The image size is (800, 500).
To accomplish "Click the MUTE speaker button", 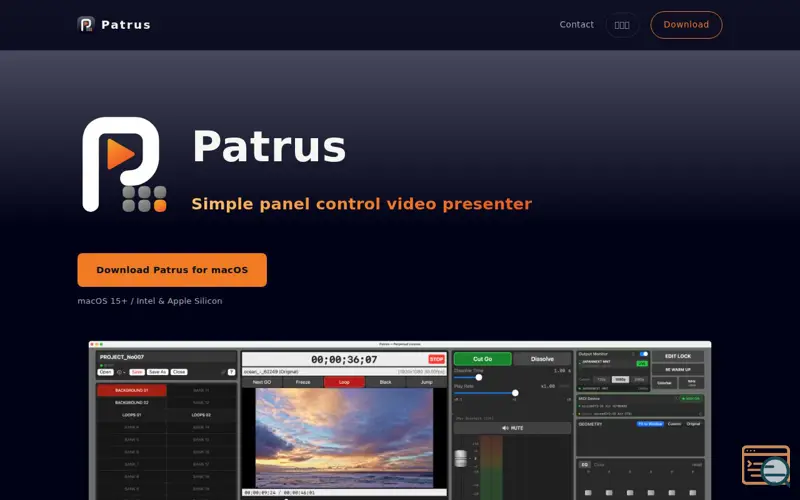I will (x=512, y=428).
